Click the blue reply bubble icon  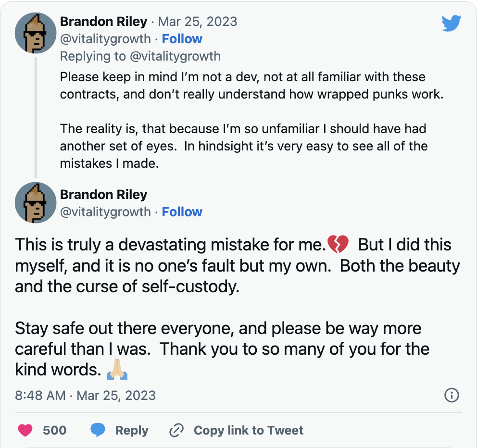pyautogui.click(x=98, y=430)
